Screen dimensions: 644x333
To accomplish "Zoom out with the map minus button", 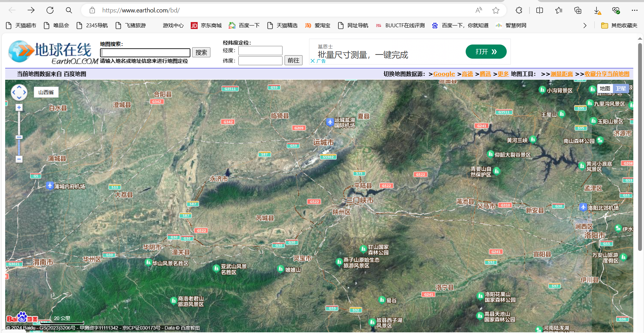I will coord(19,159).
